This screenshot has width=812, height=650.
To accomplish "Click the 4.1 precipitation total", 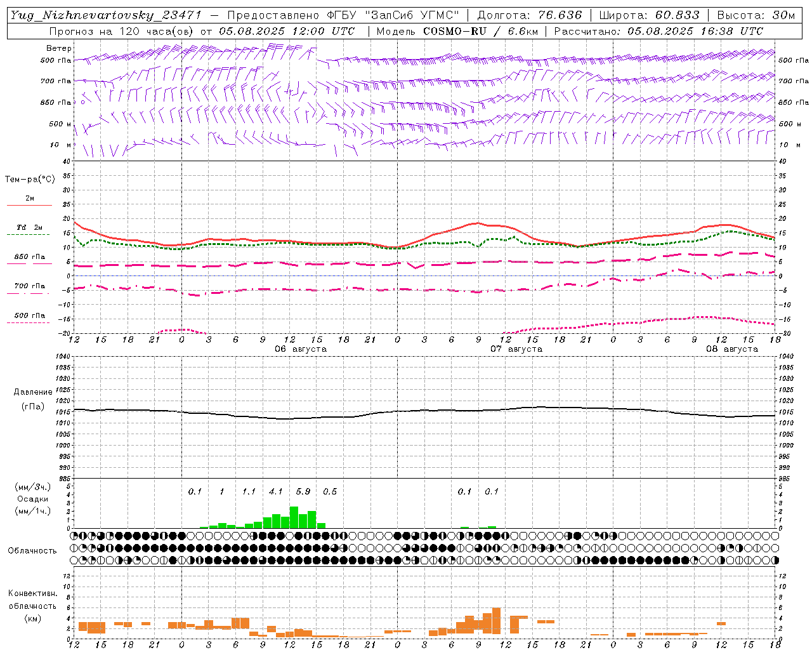I will point(276,491).
